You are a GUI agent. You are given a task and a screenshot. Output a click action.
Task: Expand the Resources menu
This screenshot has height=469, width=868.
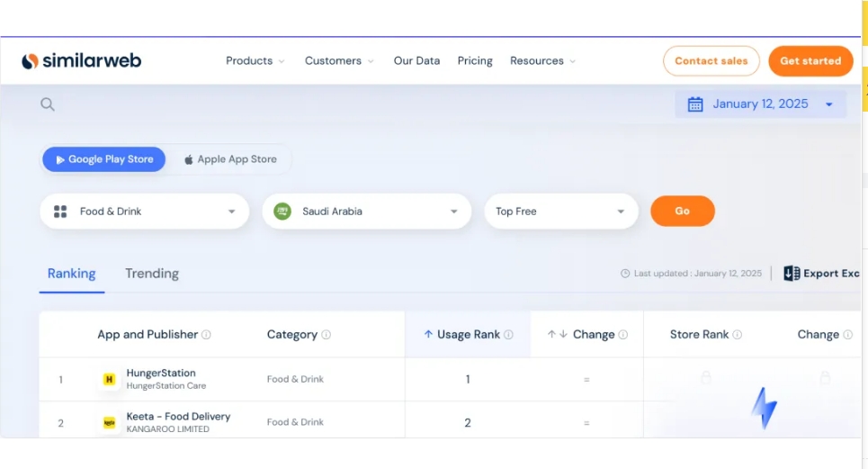[x=543, y=61]
